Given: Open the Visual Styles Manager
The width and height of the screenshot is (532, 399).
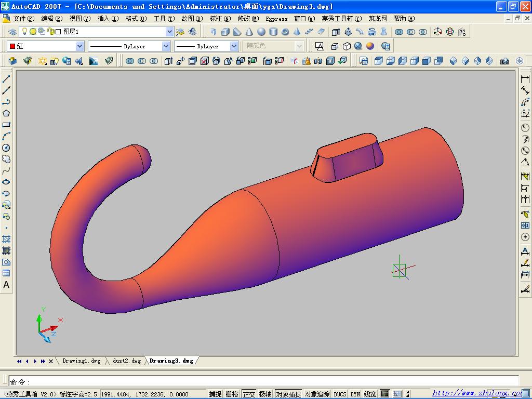Looking at the screenshot, I should pos(385,46).
